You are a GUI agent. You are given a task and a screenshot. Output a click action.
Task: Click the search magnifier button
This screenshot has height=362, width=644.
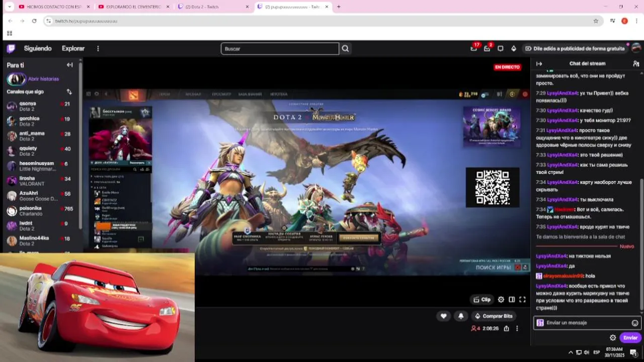[345, 49]
